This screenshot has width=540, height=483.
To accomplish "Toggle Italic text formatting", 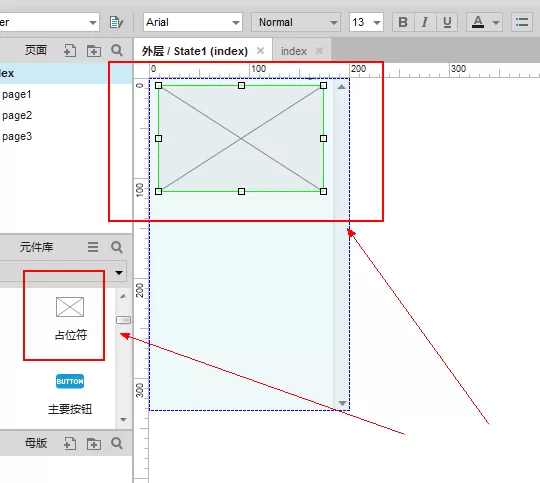I will point(425,22).
